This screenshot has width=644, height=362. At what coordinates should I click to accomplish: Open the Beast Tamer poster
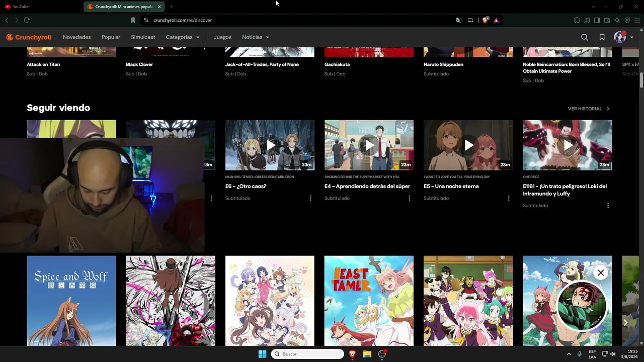(369, 301)
